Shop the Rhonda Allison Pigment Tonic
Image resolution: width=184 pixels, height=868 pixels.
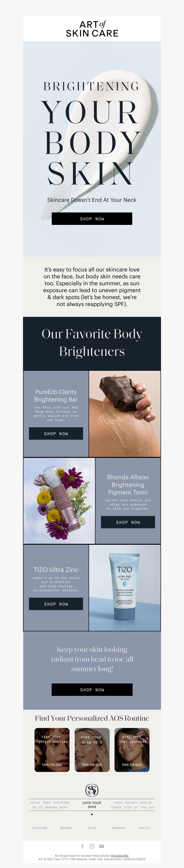(x=128, y=522)
